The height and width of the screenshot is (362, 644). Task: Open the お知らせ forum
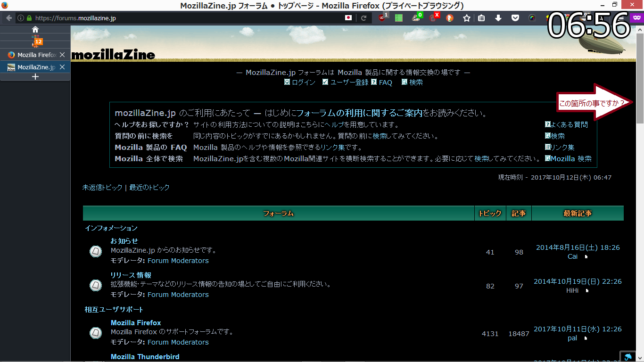pyautogui.click(x=124, y=241)
